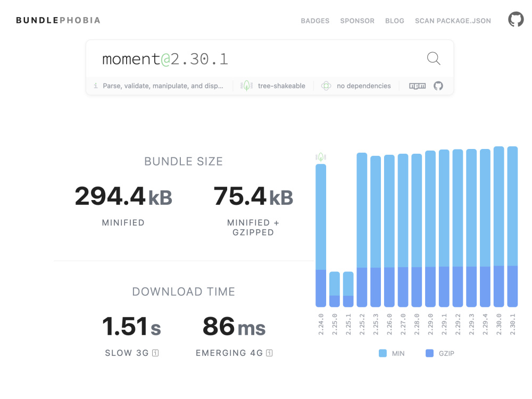Go to the Bundlephobia home logo

[59, 20]
